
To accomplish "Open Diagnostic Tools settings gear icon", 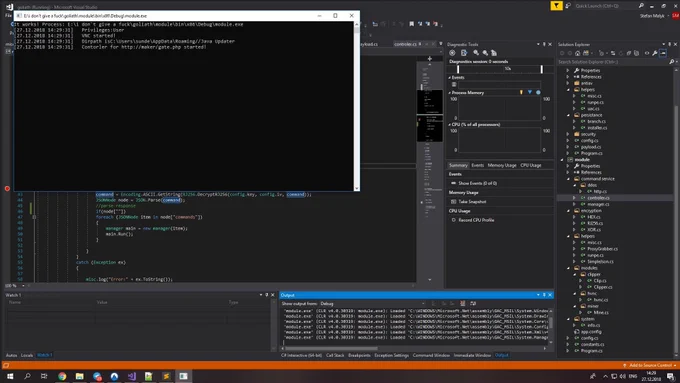I will tap(452, 53).
